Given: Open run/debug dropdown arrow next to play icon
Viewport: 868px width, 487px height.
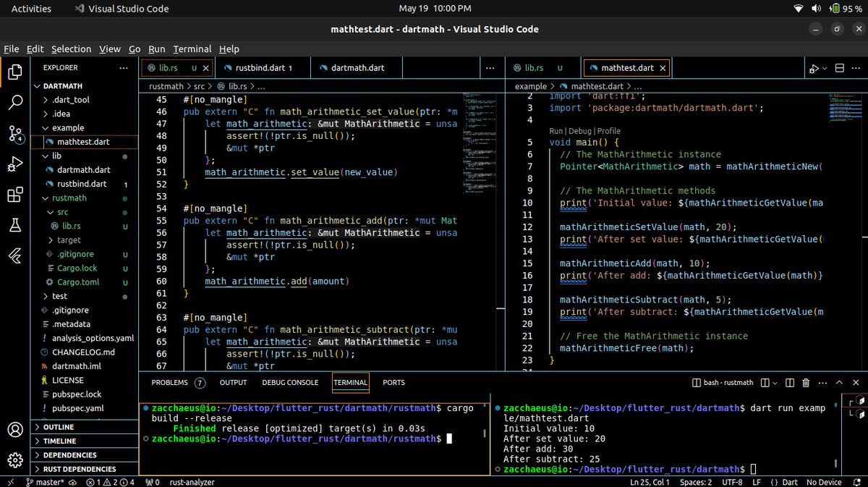Looking at the screenshot, I should tap(825, 68).
